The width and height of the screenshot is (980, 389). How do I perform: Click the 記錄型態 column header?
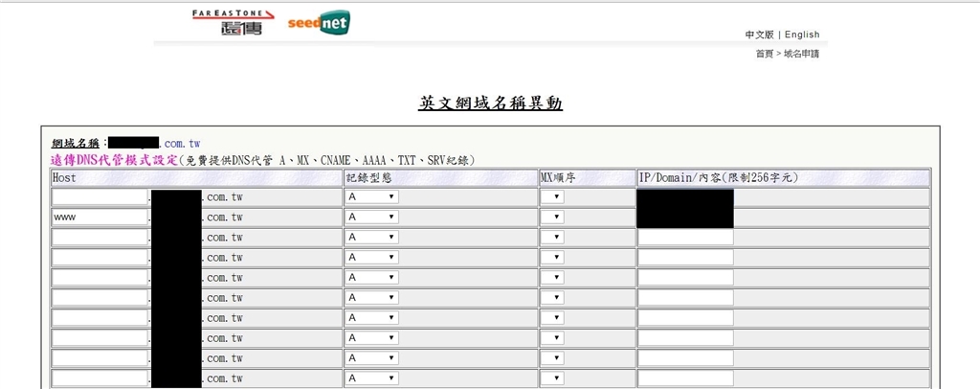pos(440,177)
